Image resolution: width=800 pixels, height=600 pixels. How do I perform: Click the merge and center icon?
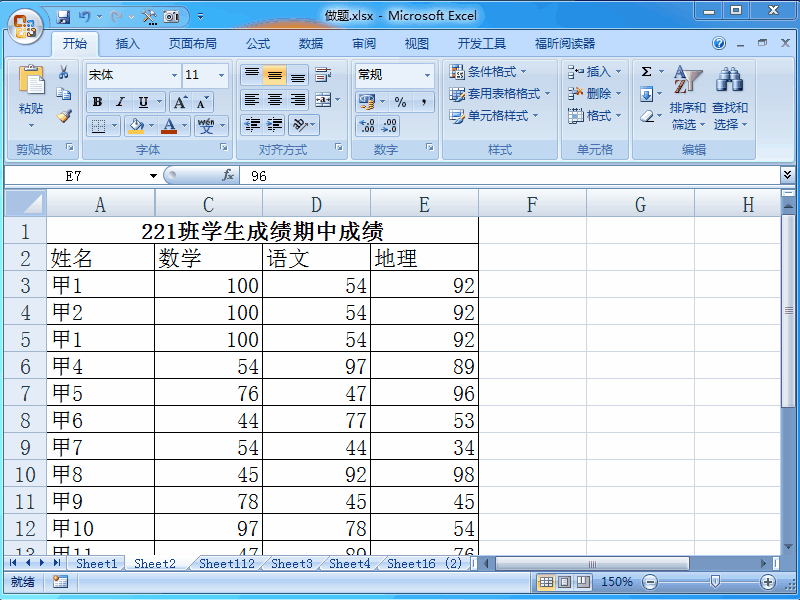322,100
